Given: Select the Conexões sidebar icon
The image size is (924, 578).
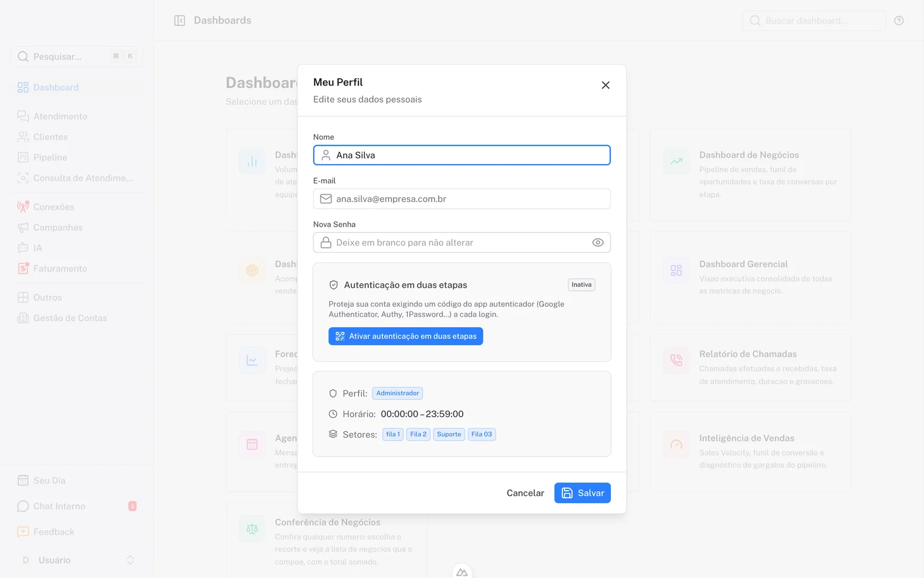Looking at the screenshot, I should [x=23, y=207].
